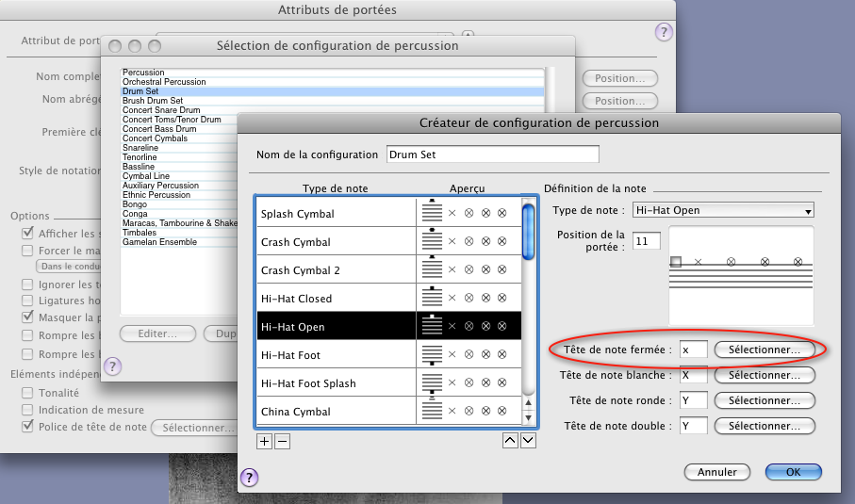The width and height of the screenshot is (855, 504).
Task: Click the minus button to remove note type
Action: 282,440
